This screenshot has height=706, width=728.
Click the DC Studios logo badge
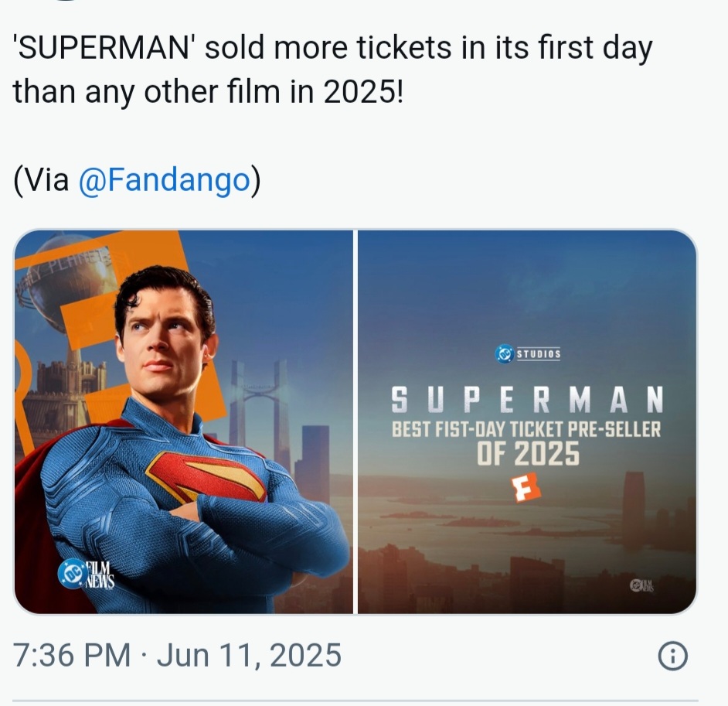click(x=527, y=354)
